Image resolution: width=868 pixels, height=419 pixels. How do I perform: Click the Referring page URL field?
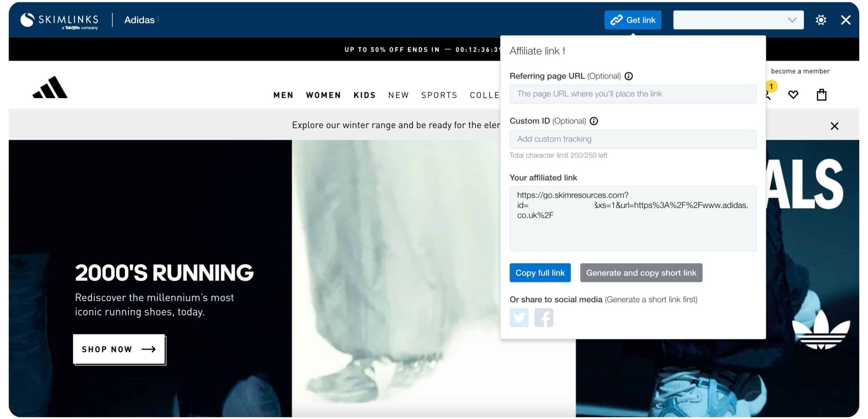633,94
